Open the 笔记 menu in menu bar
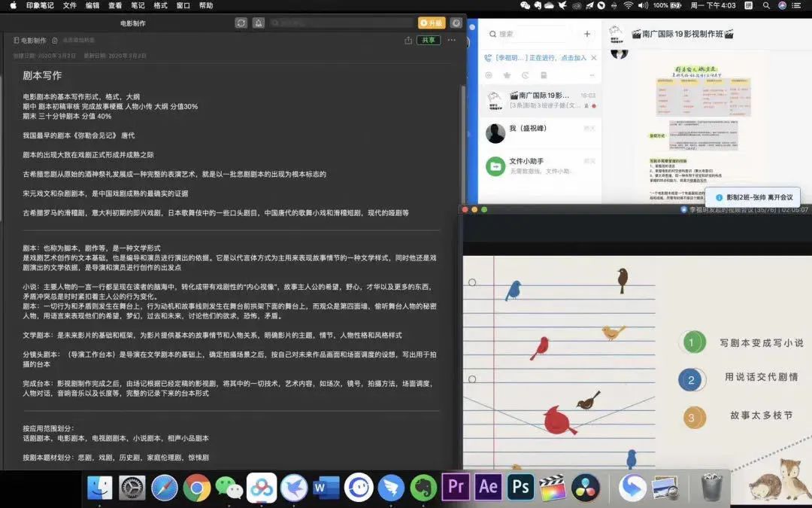Viewport: 812px width, 508px height. (x=138, y=5)
